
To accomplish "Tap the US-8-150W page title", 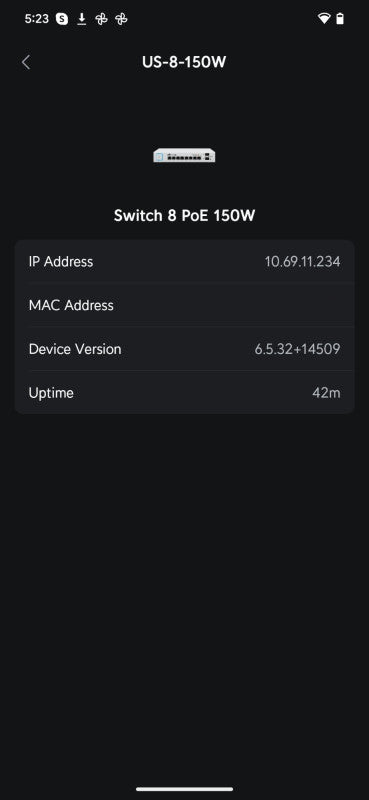I will coord(184,62).
